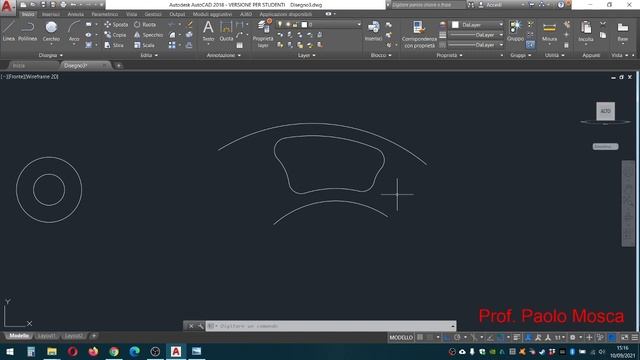Toggle lineweight display in status bar

[517, 337]
